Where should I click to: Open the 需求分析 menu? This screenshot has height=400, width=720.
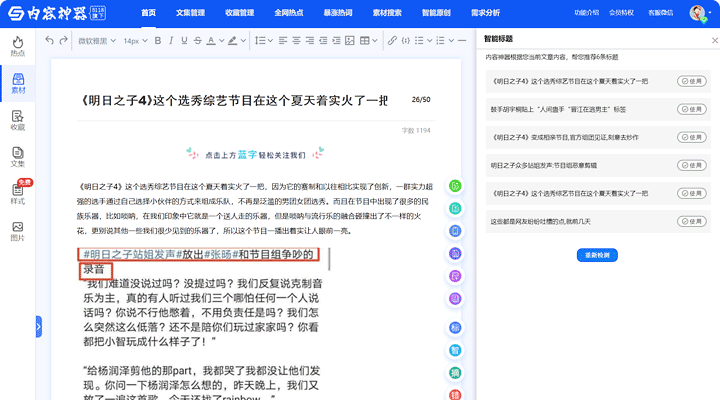click(485, 13)
